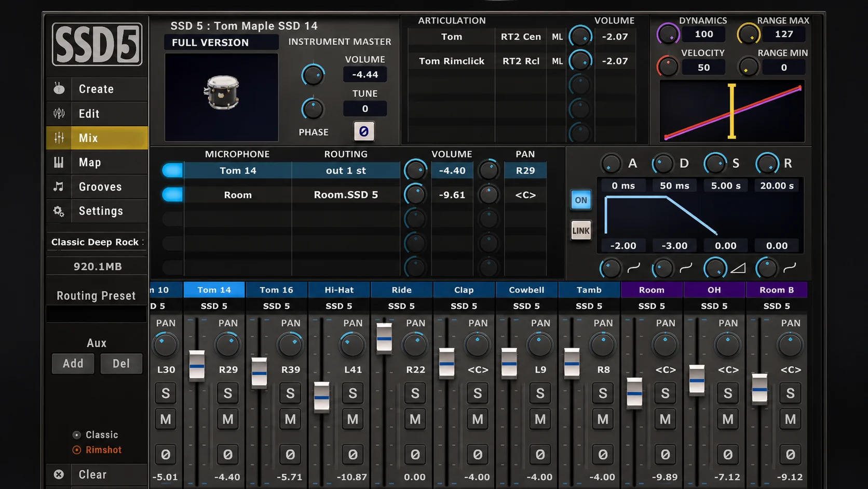Invert phase on the OH channel
The width and height of the screenshot is (868, 489).
tap(728, 455)
